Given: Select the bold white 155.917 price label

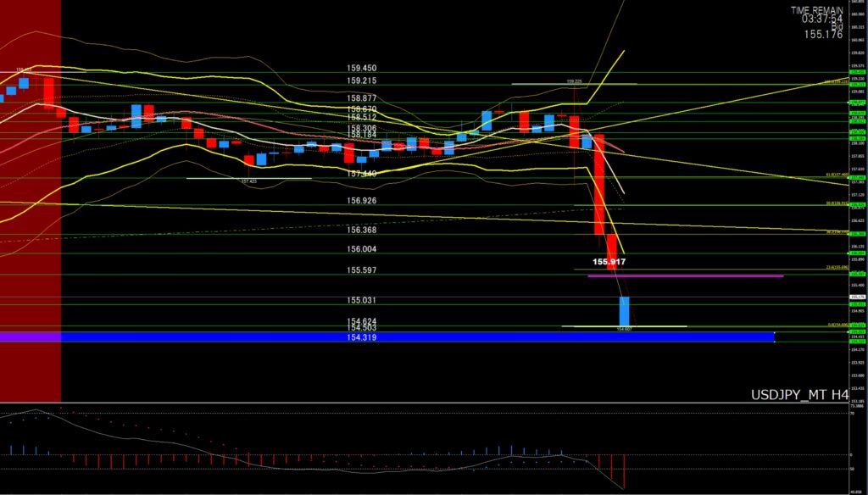Looking at the screenshot, I should click(x=609, y=263).
